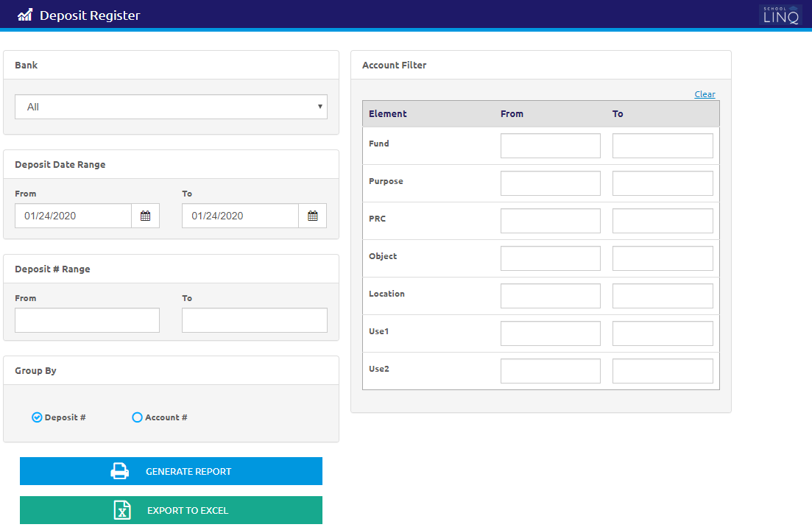
Task: Click the Deposit Date From field
Action: [73, 216]
